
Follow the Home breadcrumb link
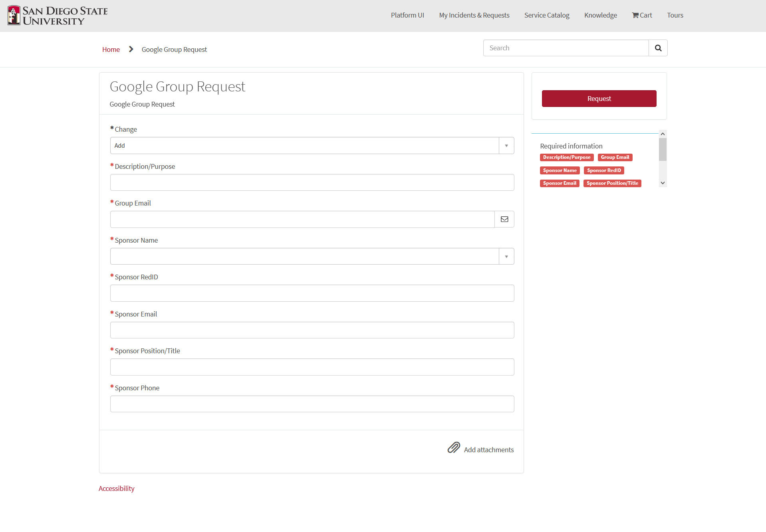(111, 49)
